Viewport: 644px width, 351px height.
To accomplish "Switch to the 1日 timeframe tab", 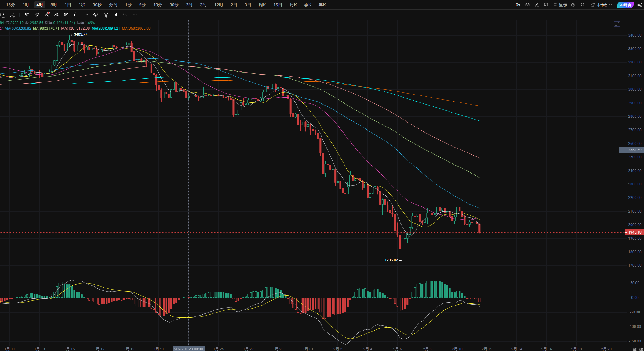I will click(x=68, y=5).
